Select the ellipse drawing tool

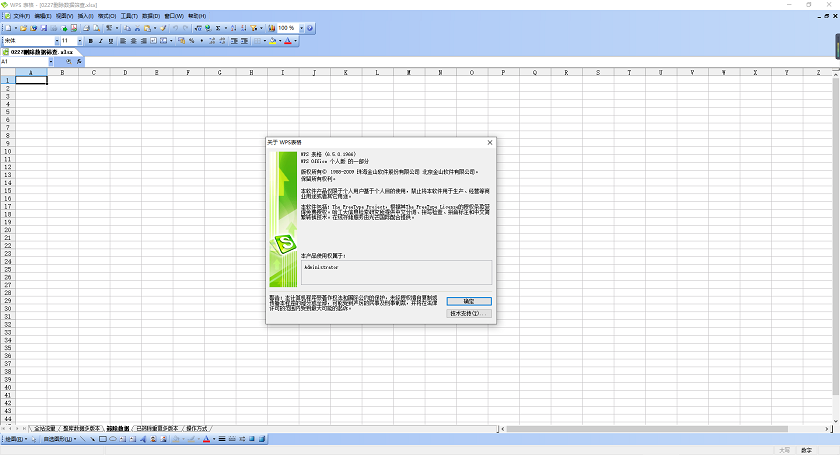click(x=113, y=439)
